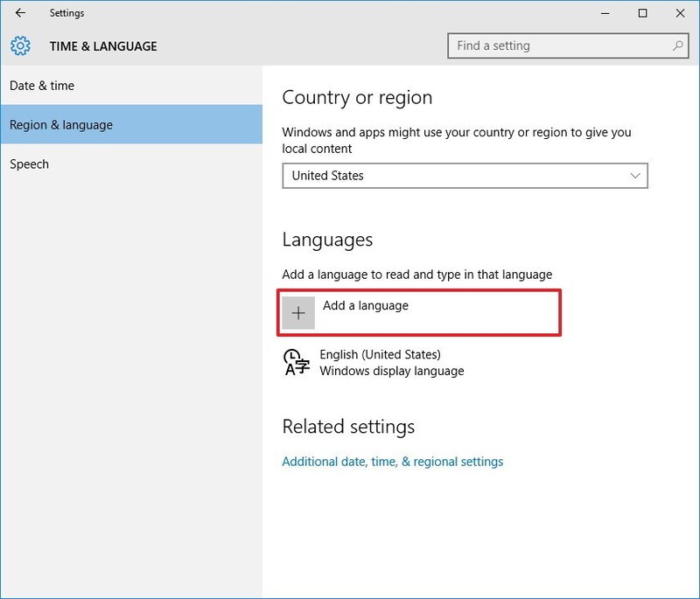Minimize the Settings window

pyautogui.click(x=605, y=13)
